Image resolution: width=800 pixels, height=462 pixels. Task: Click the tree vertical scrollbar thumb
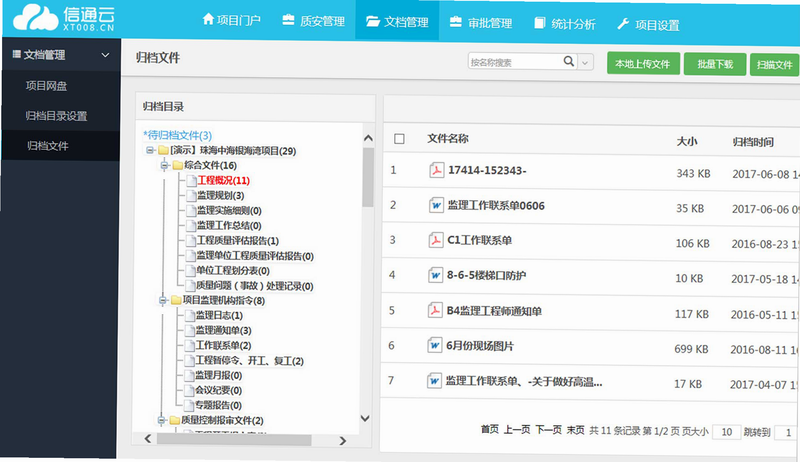click(x=367, y=177)
